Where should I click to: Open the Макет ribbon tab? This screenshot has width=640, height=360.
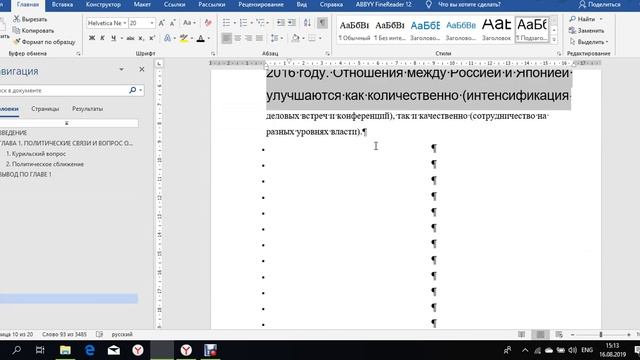(x=142, y=4)
